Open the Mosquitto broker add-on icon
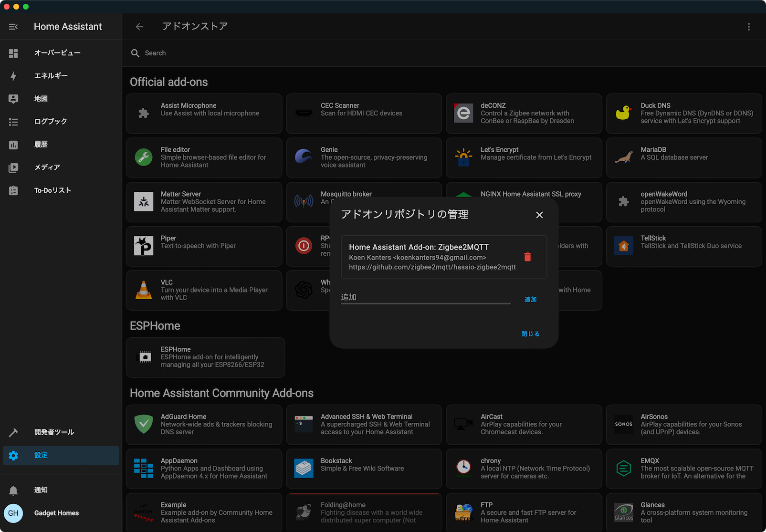This screenshot has height=532, width=766. coord(304,202)
